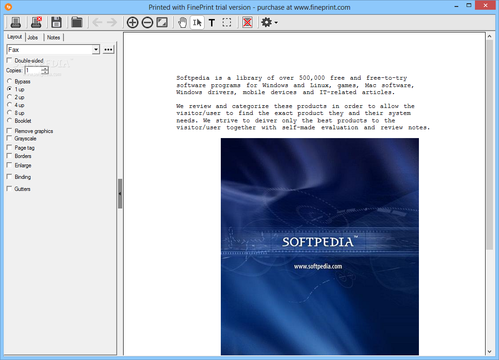The width and height of the screenshot is (499, 360).
Task: Click the 'We review and categorize' paragraph
Action: tap(303, 117)
